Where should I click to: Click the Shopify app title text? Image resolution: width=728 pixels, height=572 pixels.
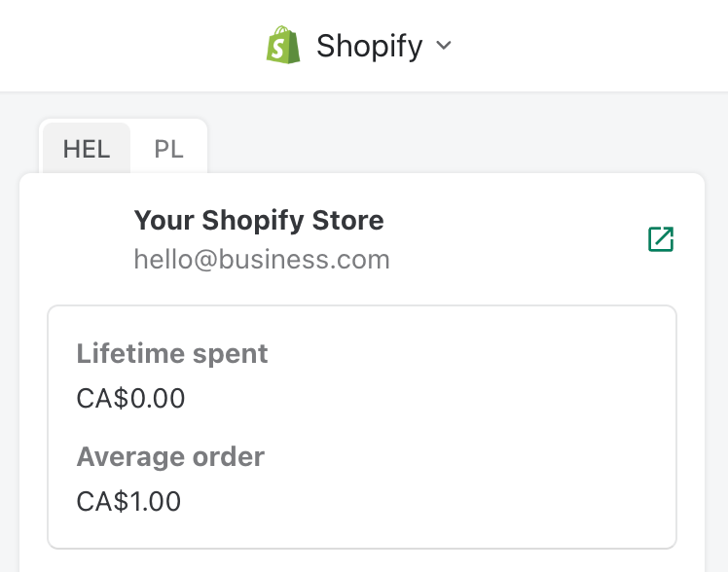[x=369, y=46]
